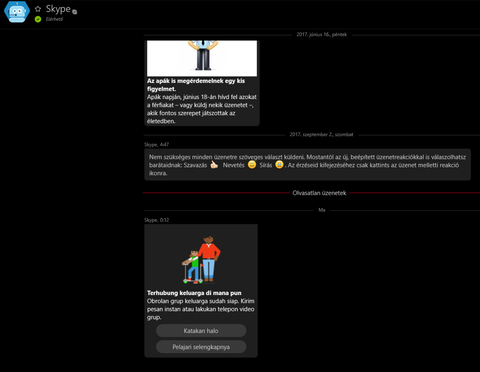Click the "Elérhető" status text
Screen dimensions: 480x372
click(54, 19)
